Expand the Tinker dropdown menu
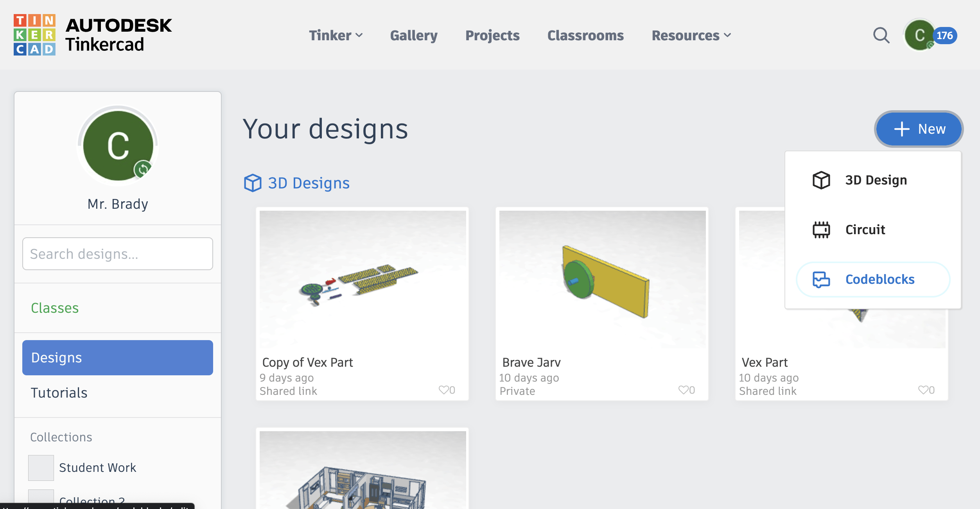 336,35
